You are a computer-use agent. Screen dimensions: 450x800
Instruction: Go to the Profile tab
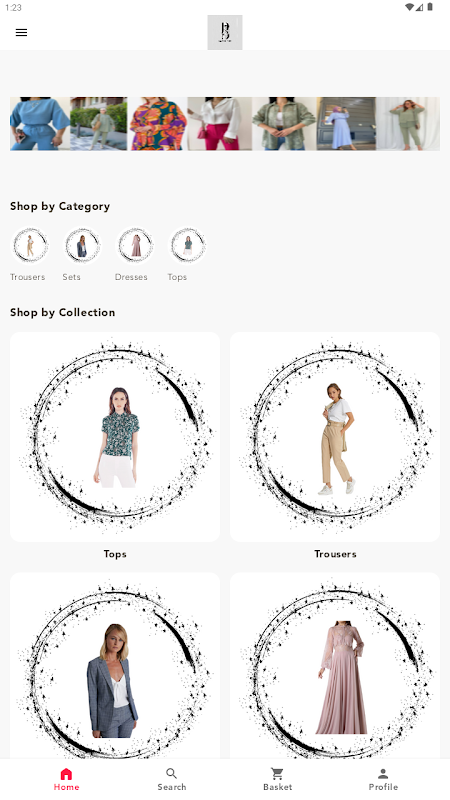pos(383,779)
